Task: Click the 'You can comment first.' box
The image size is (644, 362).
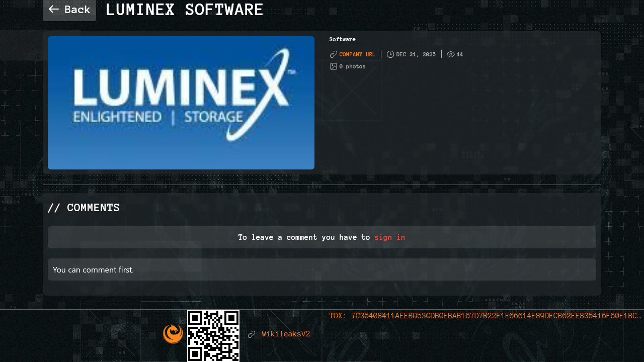Action: [322, 269]
